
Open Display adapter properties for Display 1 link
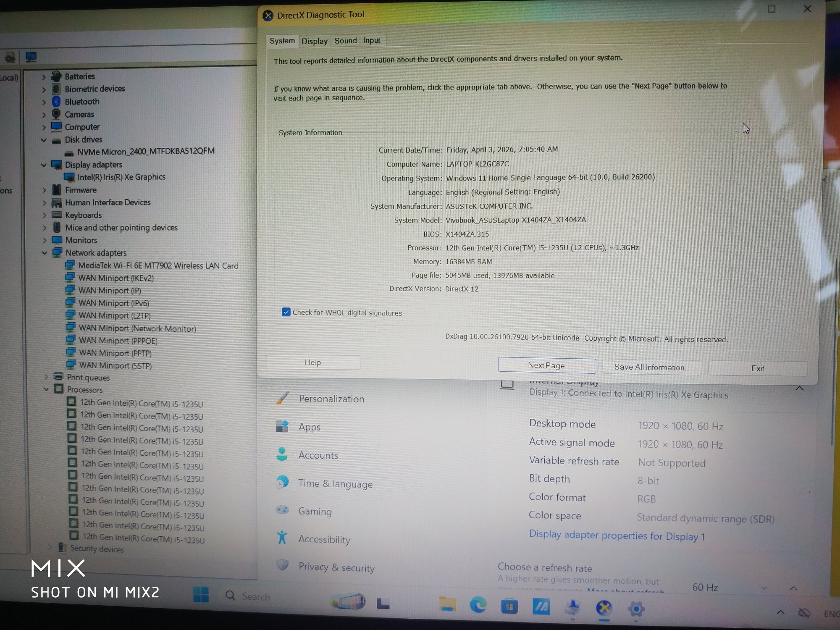(617, 535)
